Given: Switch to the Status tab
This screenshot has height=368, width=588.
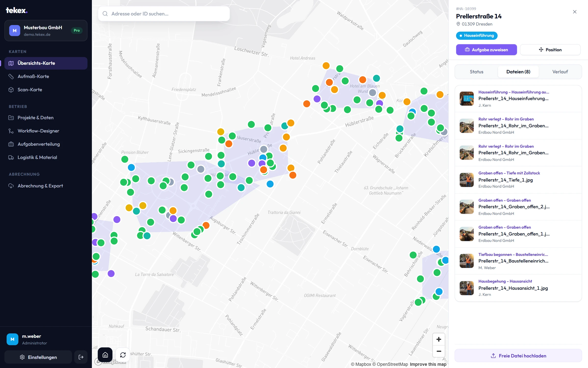Looking at the screenshot, I should point(477,72).
